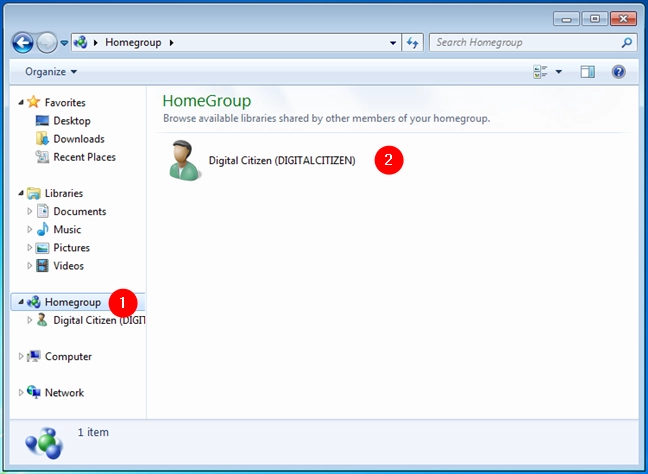Open the more view options dropdown arrow
Viewport: 648px width, 474px height.
pyautogui.click(x=559, y=72)
